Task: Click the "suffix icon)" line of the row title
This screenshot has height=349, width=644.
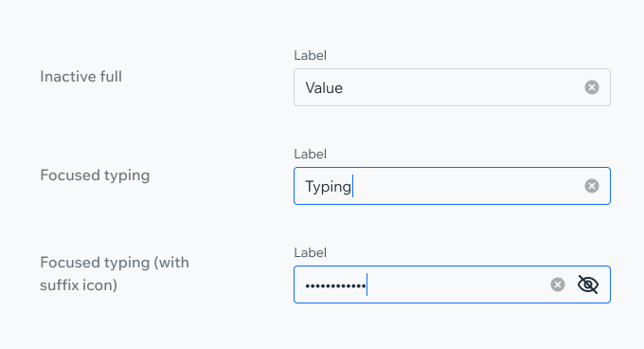Action: (79, 285)
